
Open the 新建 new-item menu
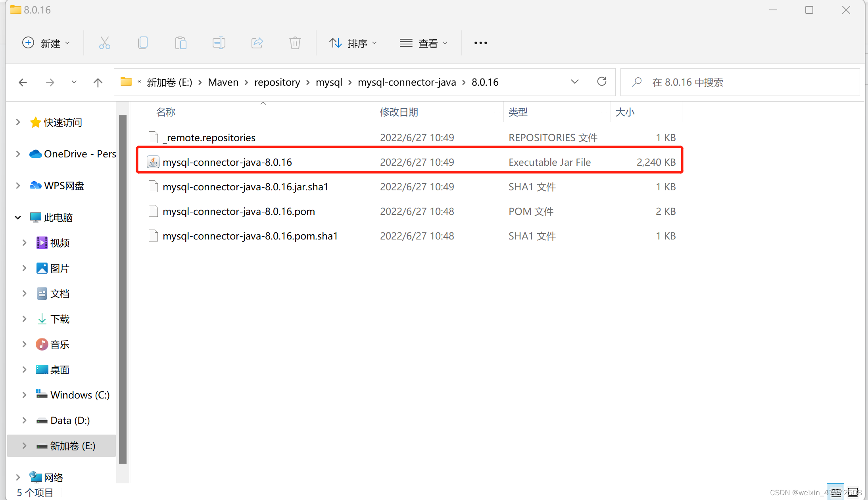(46, 43)
